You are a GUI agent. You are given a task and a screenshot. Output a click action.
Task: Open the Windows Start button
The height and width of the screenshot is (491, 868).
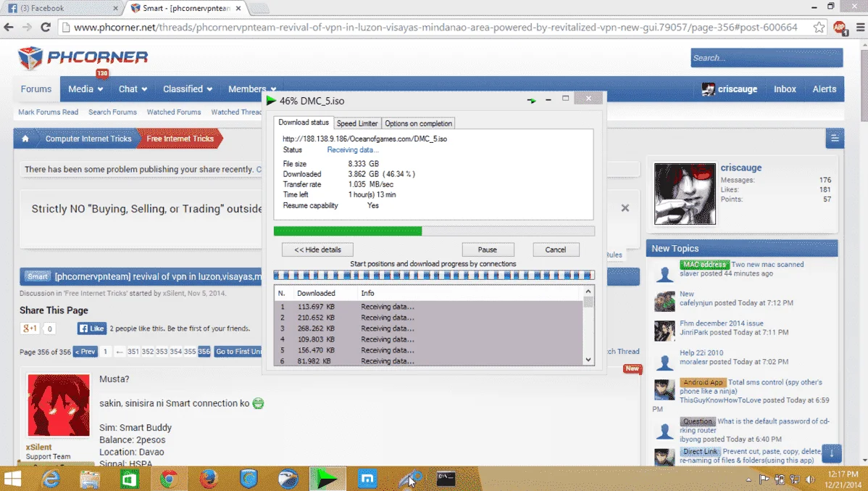12,479
